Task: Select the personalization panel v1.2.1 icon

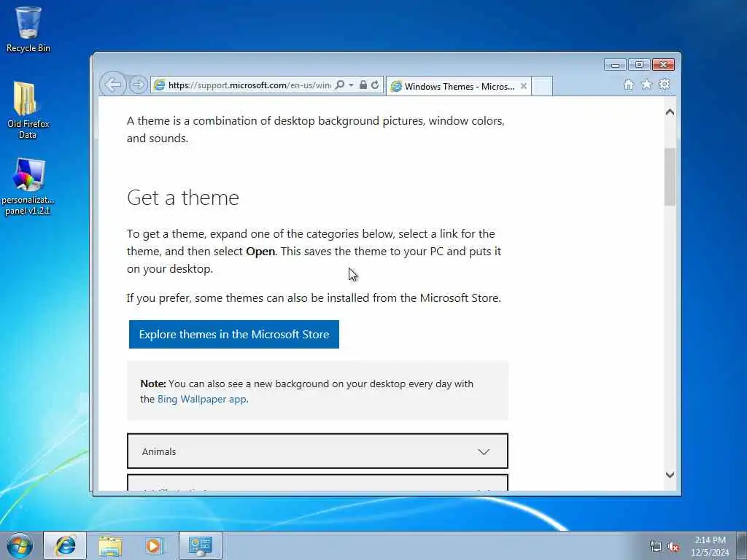Action: coord(28,186)
